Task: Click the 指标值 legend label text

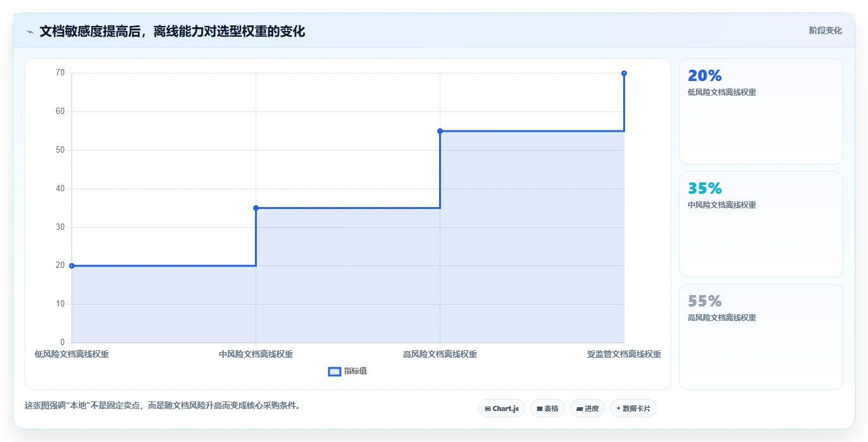Action: [356, 371]
